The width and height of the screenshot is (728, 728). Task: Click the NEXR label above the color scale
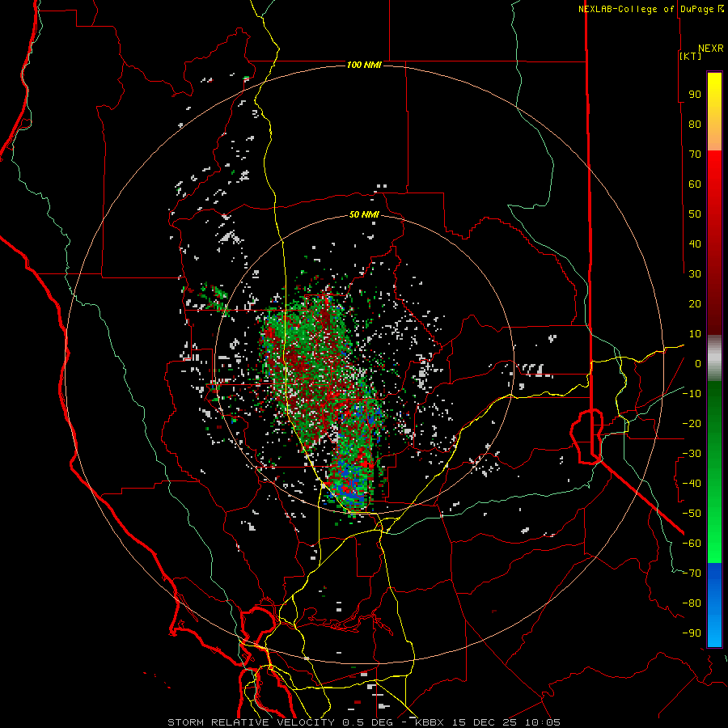pos(711,49)
